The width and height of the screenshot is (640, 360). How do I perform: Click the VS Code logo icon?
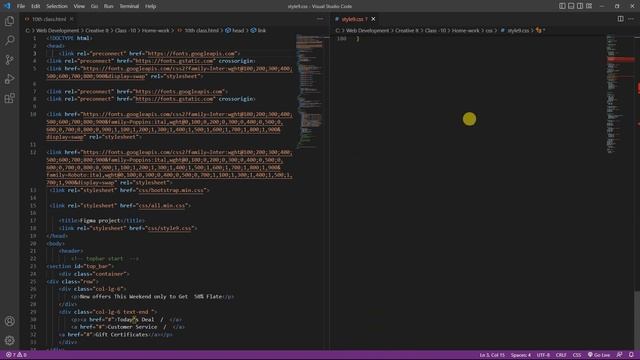tap(7, 6)
